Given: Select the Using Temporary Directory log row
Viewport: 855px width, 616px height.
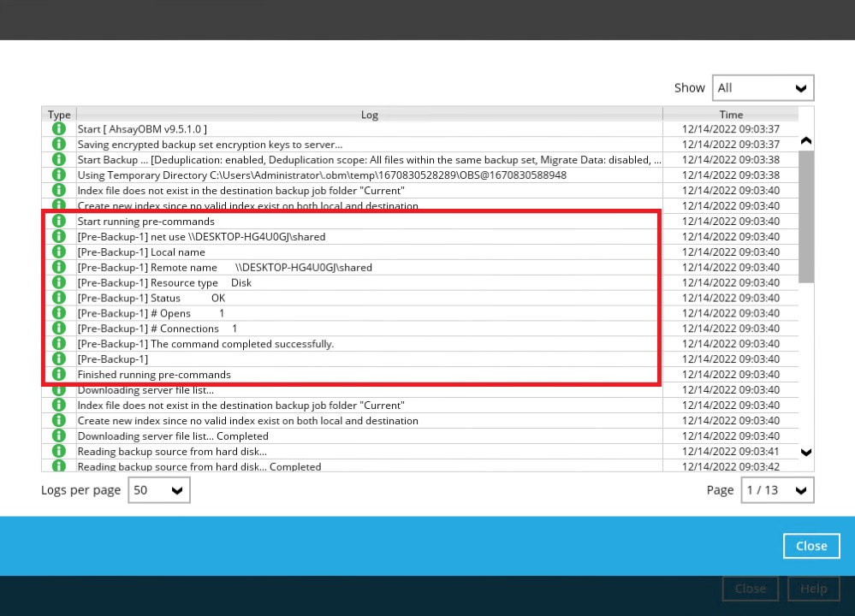Looking at the screenshot, I should [x=322, y=175].
